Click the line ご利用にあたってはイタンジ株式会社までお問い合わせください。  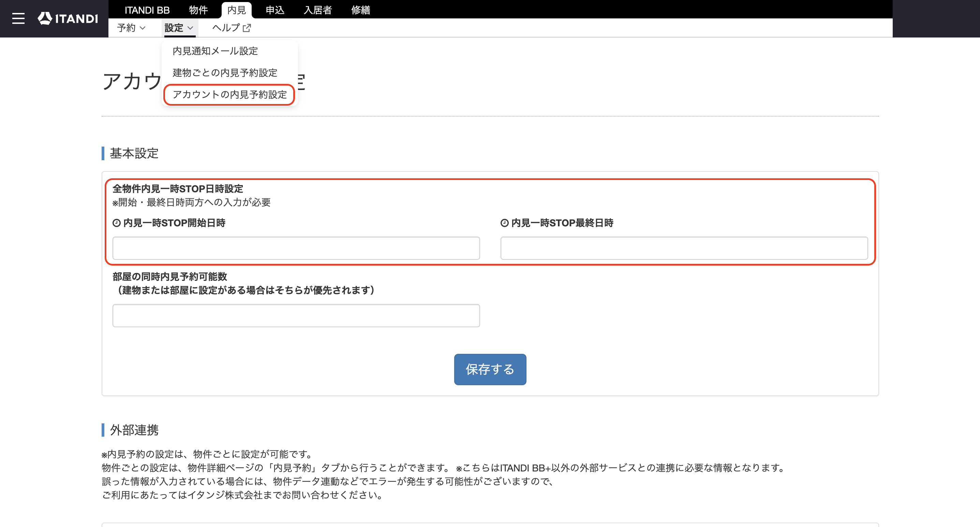pyautogui.click(x=242, y=495)
